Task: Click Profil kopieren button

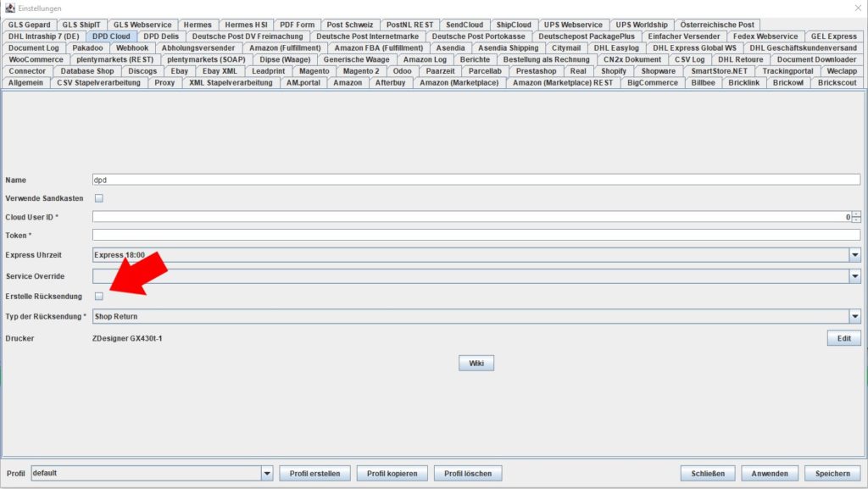Action: point(392,474)
